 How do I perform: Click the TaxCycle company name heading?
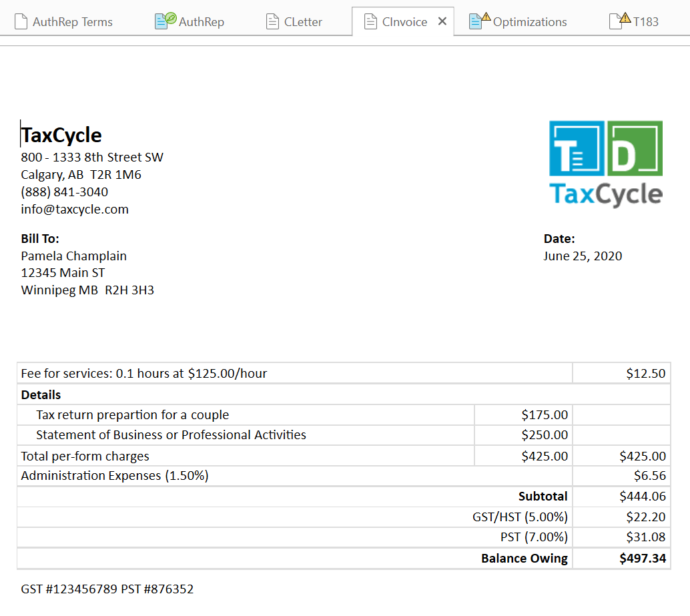click(x=61, y=135)
